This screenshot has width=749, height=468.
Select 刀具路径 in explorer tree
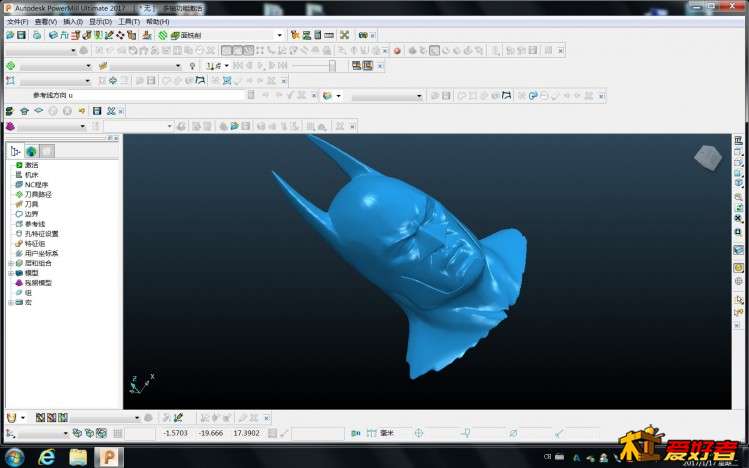(38, 194)
